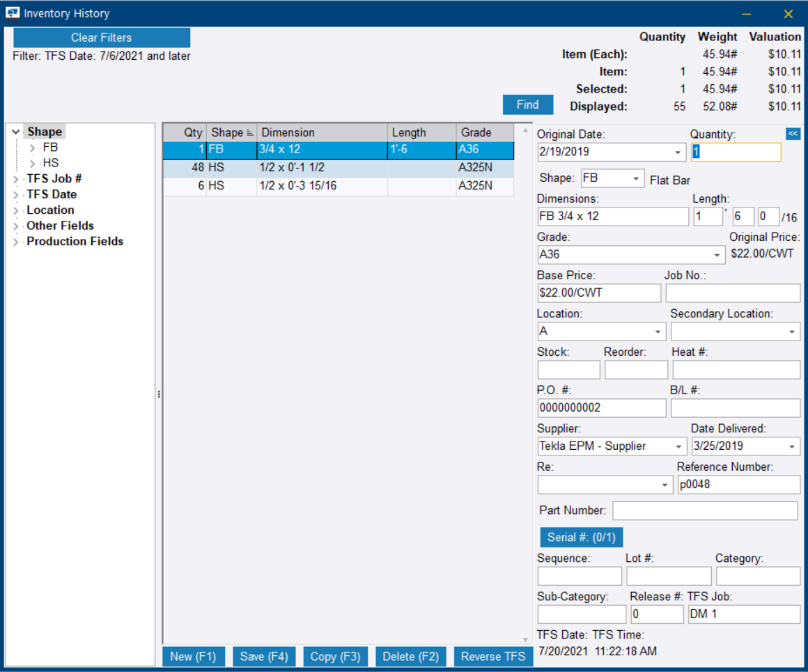The image size is (808, 672).
Task: Open the Secondary Location dropdown
Action: [x=792, y=331]
